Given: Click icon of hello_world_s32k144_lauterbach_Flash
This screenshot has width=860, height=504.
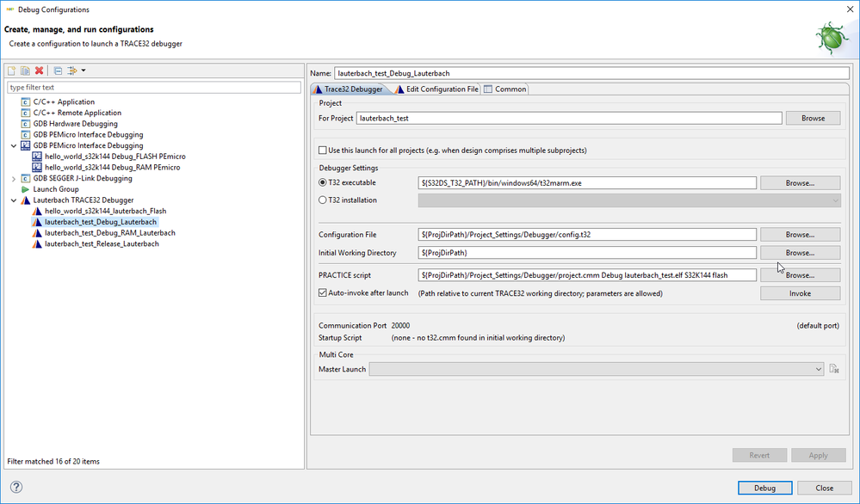Looking at the screenshot, I should click(37, 212).
